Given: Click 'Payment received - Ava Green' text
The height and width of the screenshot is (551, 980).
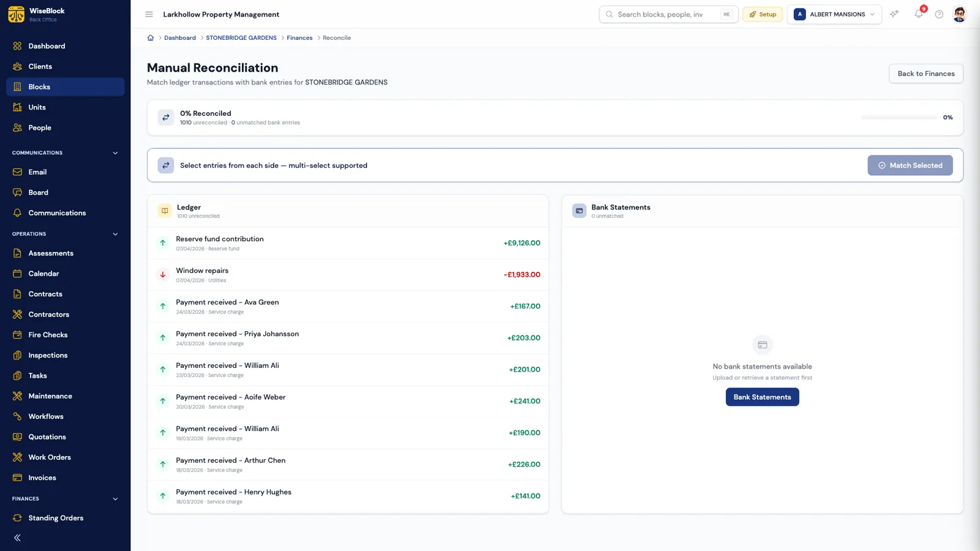Looking at the screenshot, I should [227, 302].
